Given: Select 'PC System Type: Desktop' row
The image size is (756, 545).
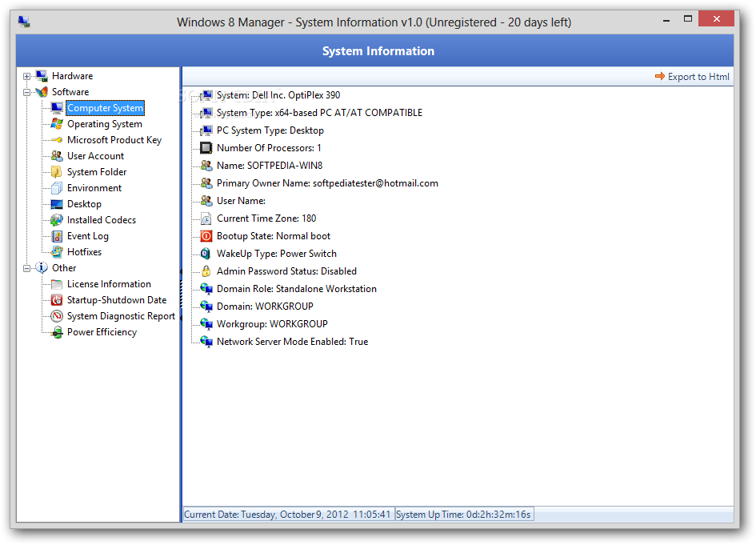Looking at the screenshot, I should tap(270, 130).
